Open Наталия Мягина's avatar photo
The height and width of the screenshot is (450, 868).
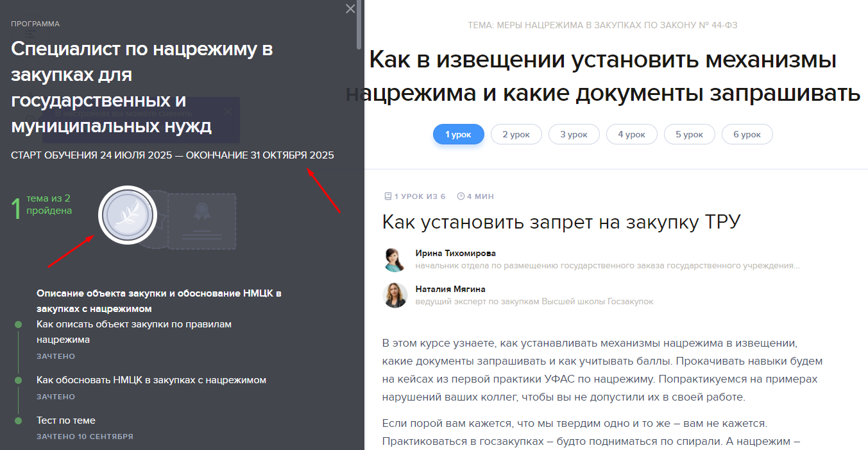coord(395,295)
